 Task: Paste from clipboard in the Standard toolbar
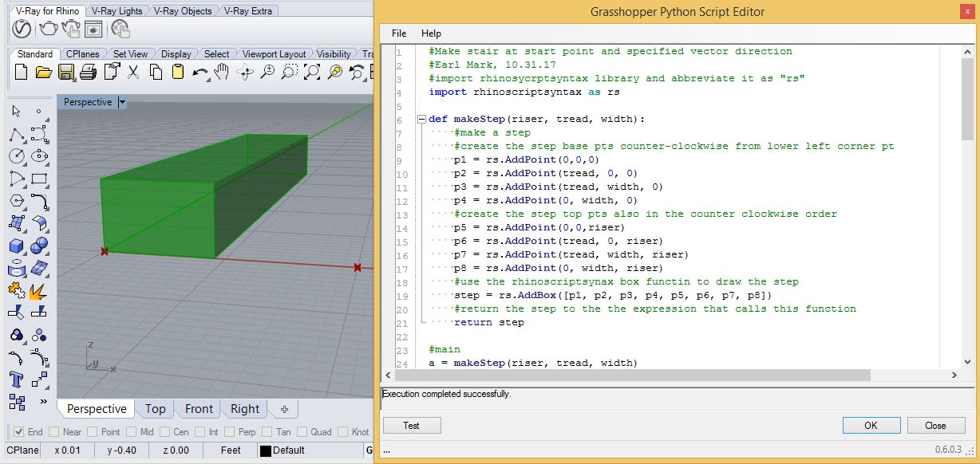point(177,73)
